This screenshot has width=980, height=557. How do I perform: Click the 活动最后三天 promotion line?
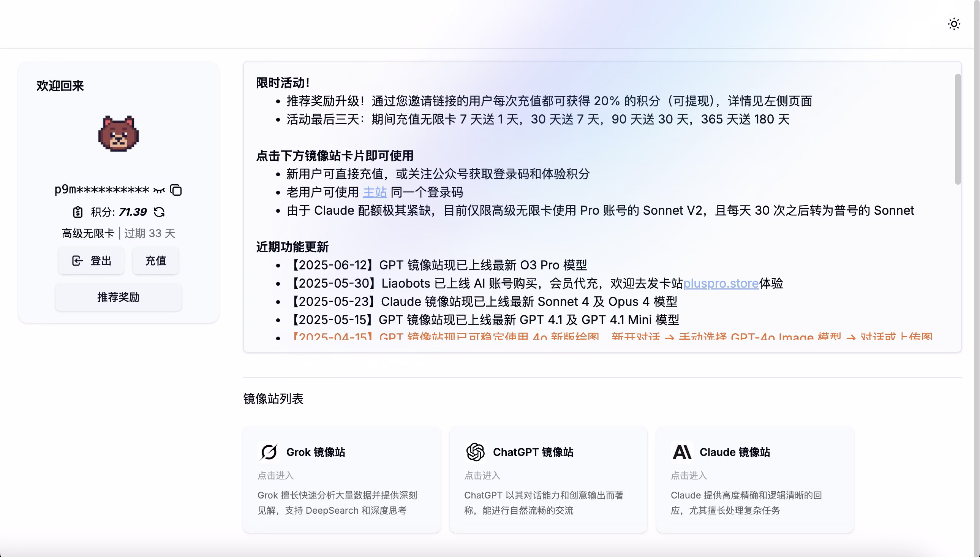click(538, 119)
